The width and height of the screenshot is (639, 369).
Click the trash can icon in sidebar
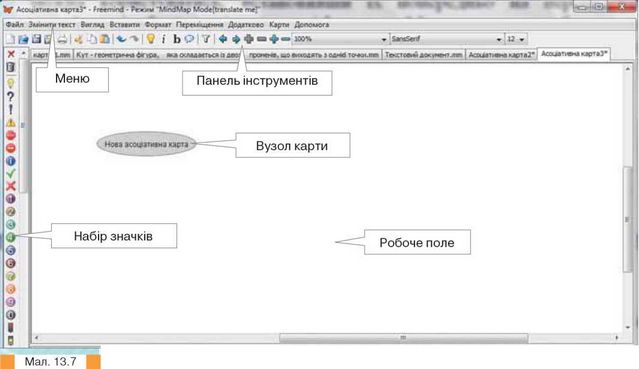click(11, 67)
